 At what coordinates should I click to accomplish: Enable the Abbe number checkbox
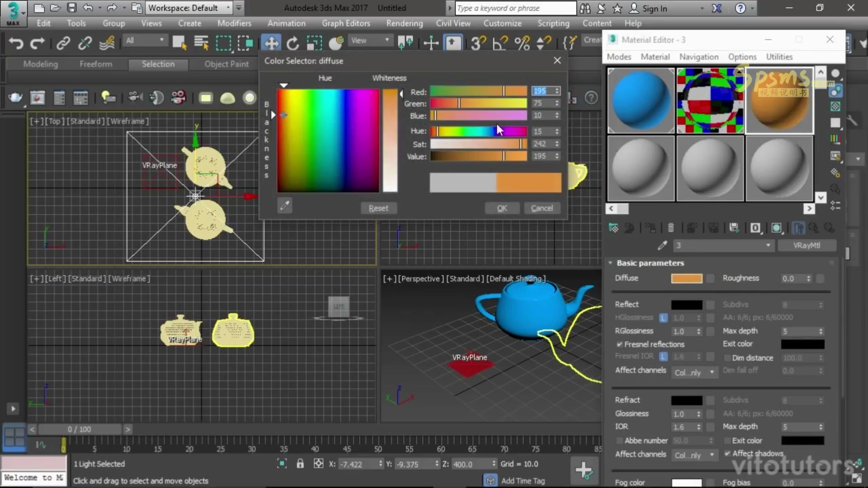click(619, 441)
